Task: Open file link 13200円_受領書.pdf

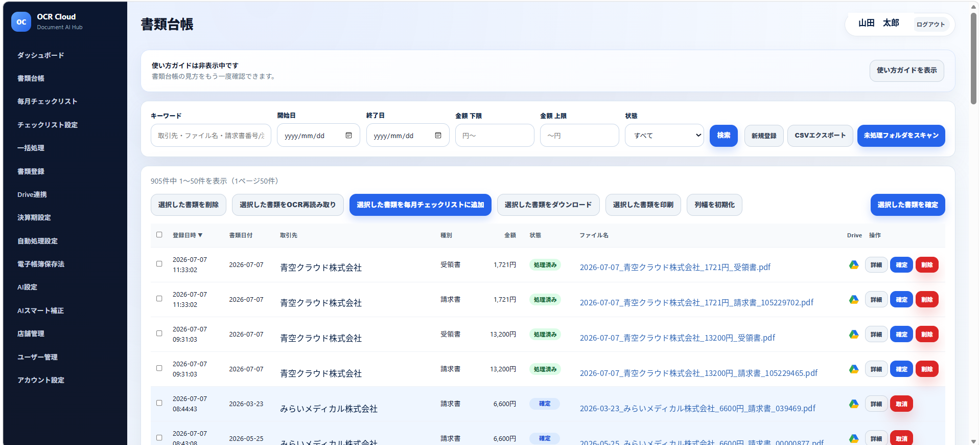Action: (x=678, y=338)
